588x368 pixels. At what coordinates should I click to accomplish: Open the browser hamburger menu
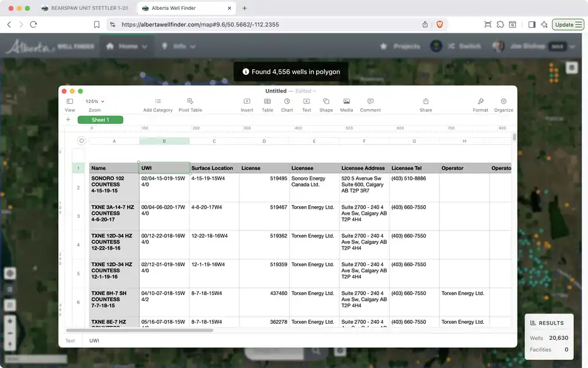579,25
